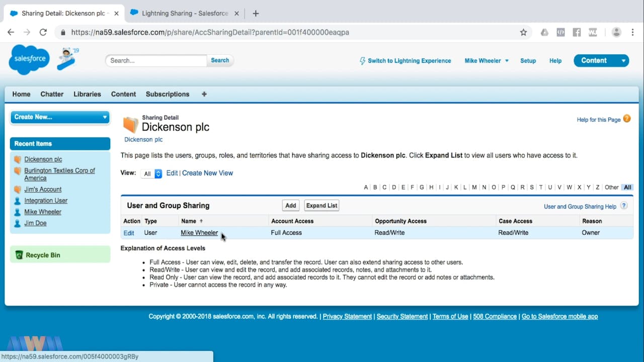Open Mike Wheeler recent item link

click(43, 212)
